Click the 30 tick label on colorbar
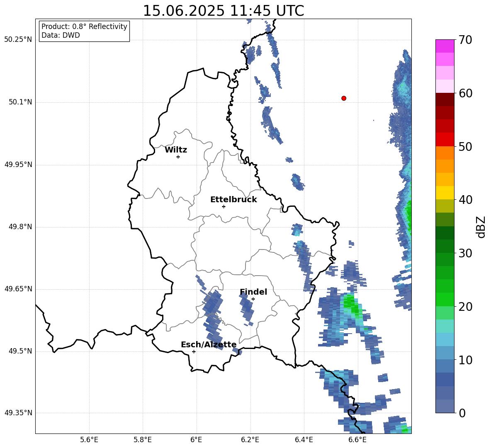 pos(465,253)
